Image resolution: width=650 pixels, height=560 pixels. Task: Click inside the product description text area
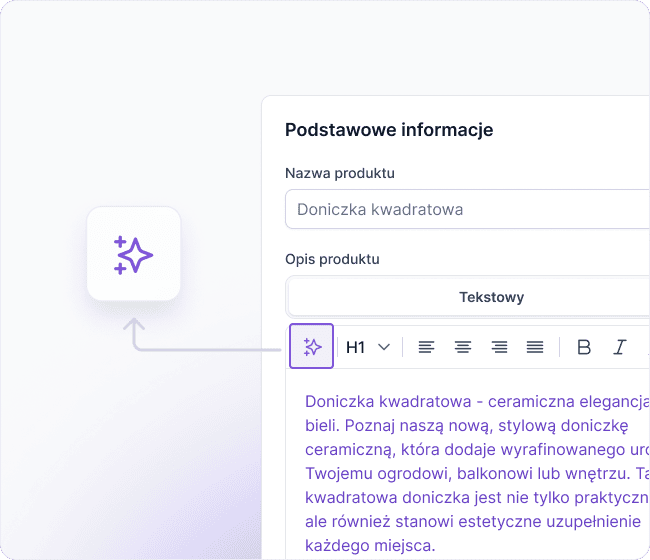click(468, 464)
